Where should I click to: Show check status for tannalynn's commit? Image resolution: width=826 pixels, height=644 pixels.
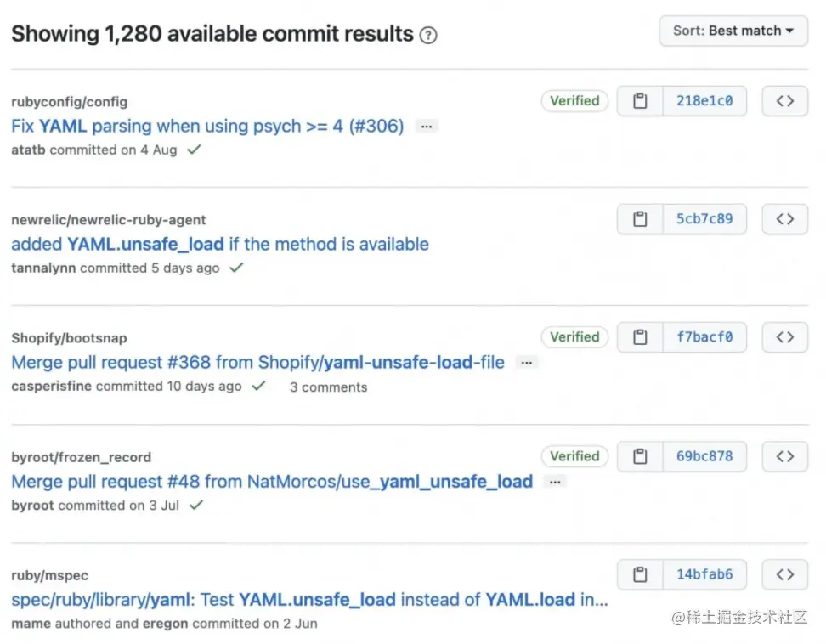coord(236,268)
